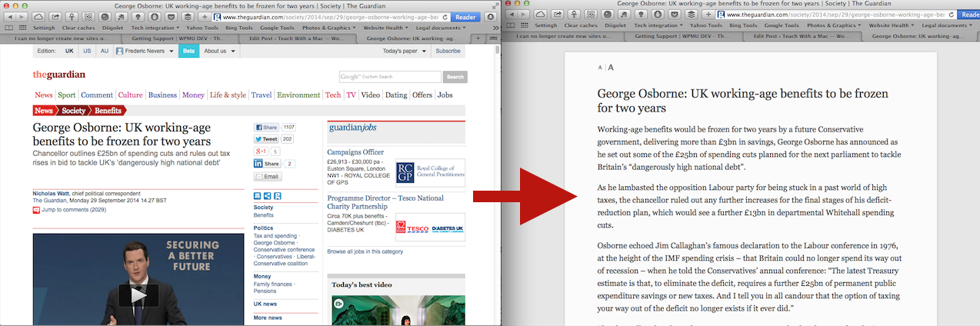Select the US edition option

87,51
